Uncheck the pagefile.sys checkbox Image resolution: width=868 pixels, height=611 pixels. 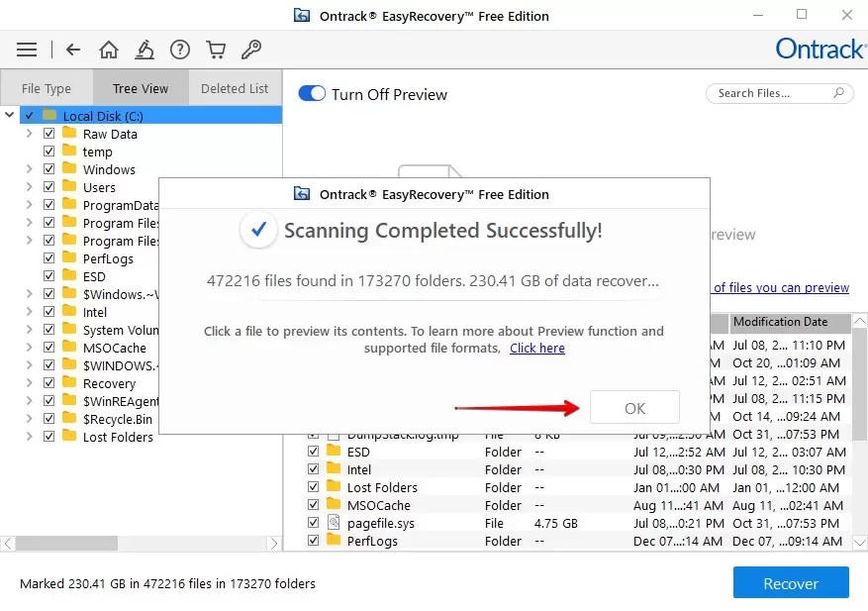tap(314, 522)
